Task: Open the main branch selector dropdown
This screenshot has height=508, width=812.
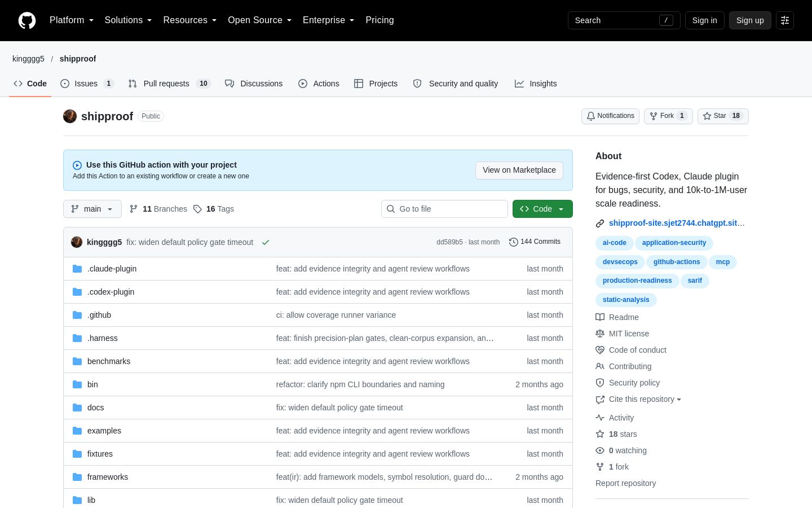Action: click(x=92, y=209)
